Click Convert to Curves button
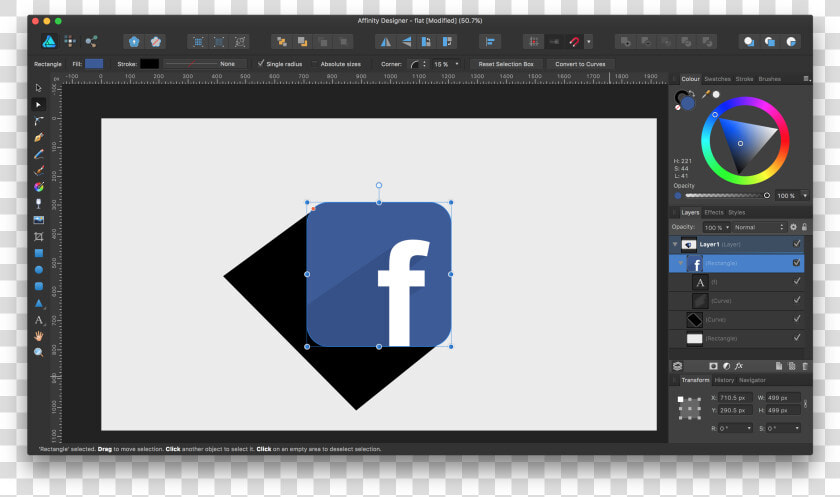Image resolution: width=840 pixels, height=497 pixels. coord(580,64)
